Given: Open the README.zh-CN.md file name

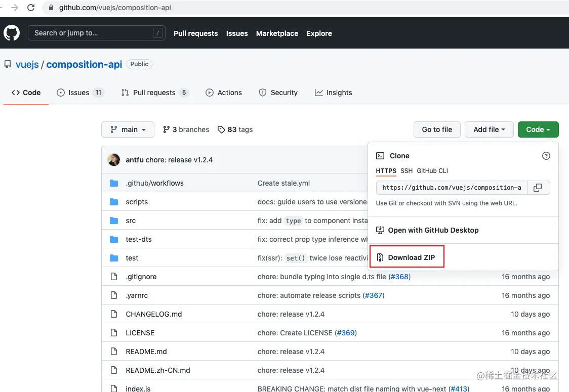Looking at the screenshot, I should pyautogui.click(x=158, y=370).
